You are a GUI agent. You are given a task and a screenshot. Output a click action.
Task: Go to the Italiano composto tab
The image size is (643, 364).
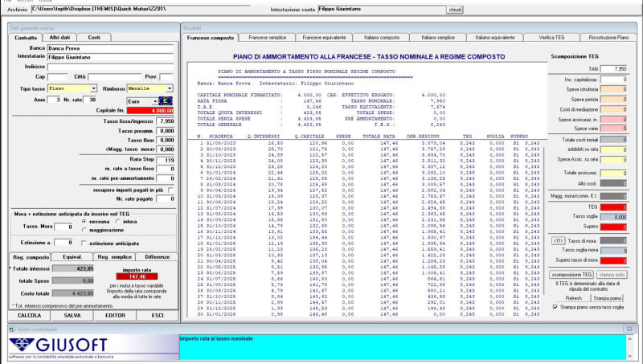click(x=382, y=37)
